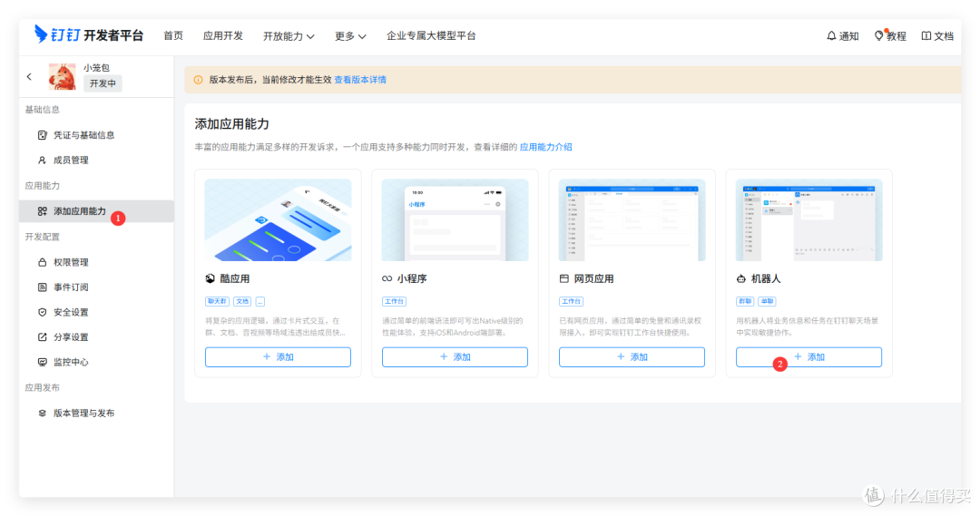Viewport: 980px width, 516px height.
Task: Add the 小程序 capability
Action: (x=455, y=356)
